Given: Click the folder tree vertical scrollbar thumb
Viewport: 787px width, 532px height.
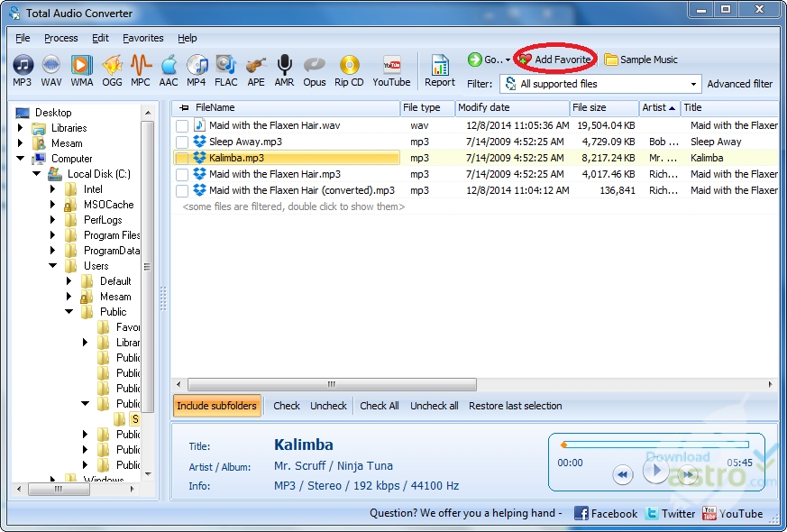Looking at the screenshot, I should (x=147, y=267).
